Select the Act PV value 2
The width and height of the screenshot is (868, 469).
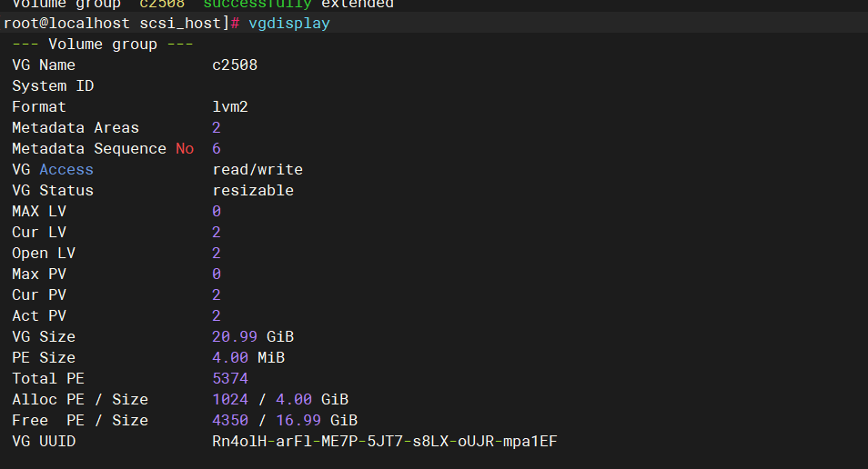pos(217,315)
